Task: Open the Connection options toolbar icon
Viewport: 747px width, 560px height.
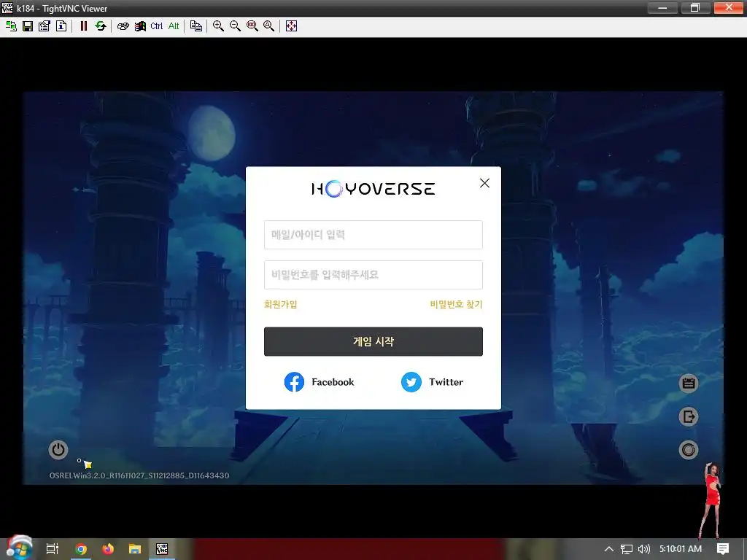Action: [44, 26]
